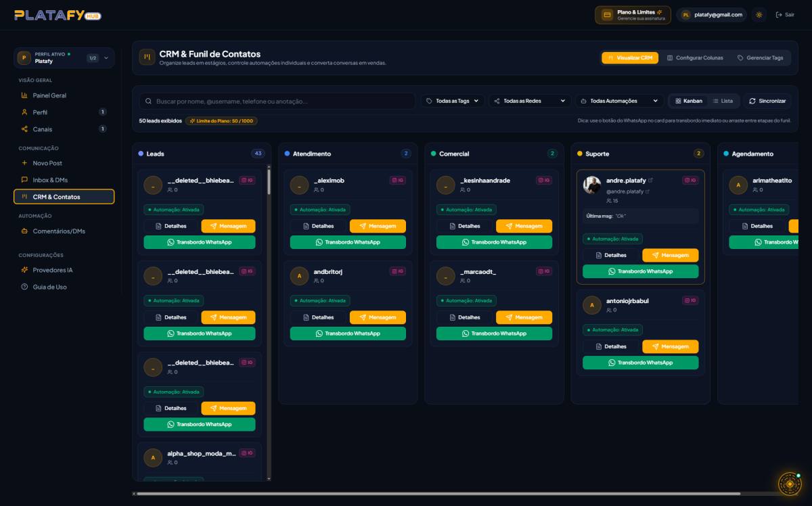Click the antoniojrbabul avatar circle
The width and height of the screenshot is (812, 506).
591,305
